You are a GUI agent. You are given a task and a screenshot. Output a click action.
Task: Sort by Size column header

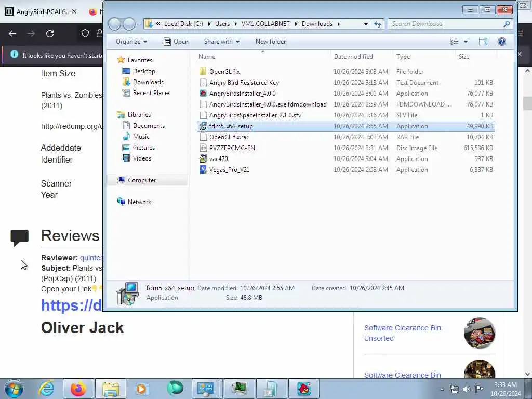(x=476, y=56)
